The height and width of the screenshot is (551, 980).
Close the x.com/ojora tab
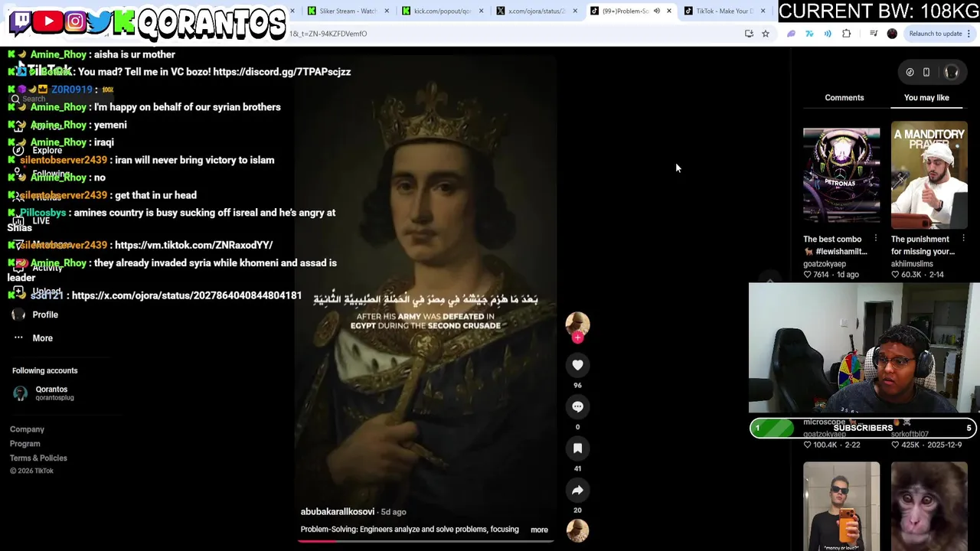coord(575,11)
